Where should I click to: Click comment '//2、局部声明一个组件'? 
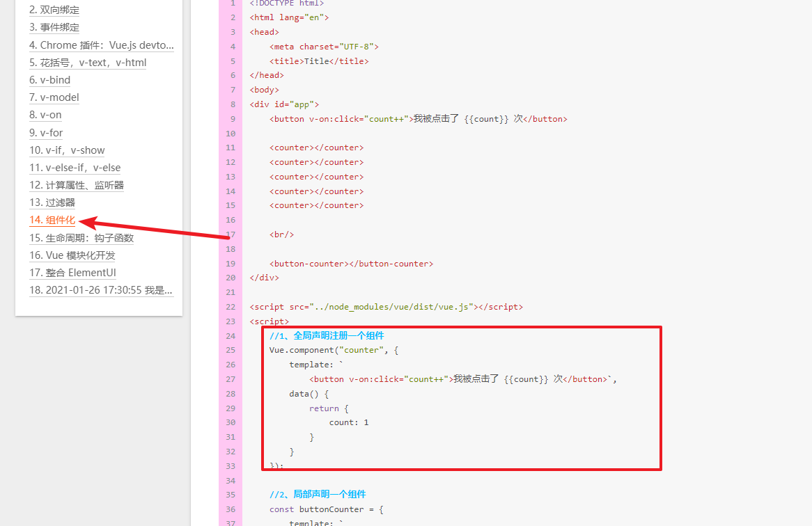coord(318,495)
